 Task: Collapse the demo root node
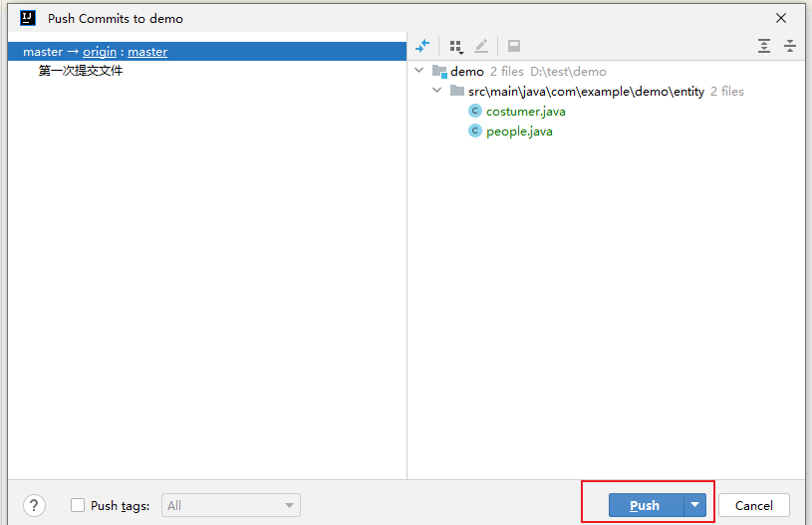[419, 72]
